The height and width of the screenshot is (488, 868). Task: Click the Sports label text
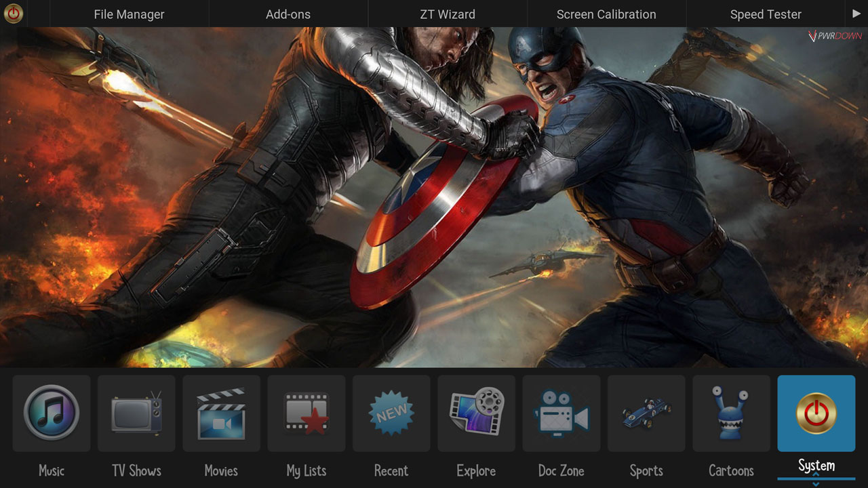click(x=646, y=471)
